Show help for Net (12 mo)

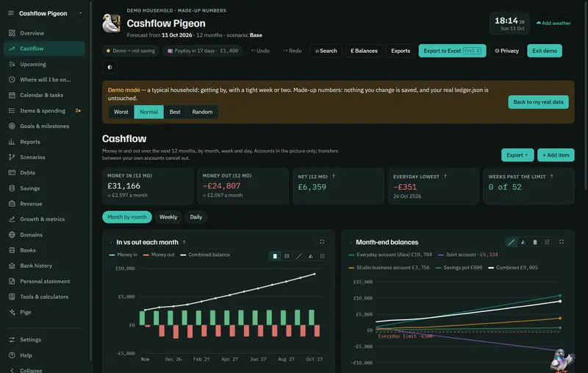(334, 177)
